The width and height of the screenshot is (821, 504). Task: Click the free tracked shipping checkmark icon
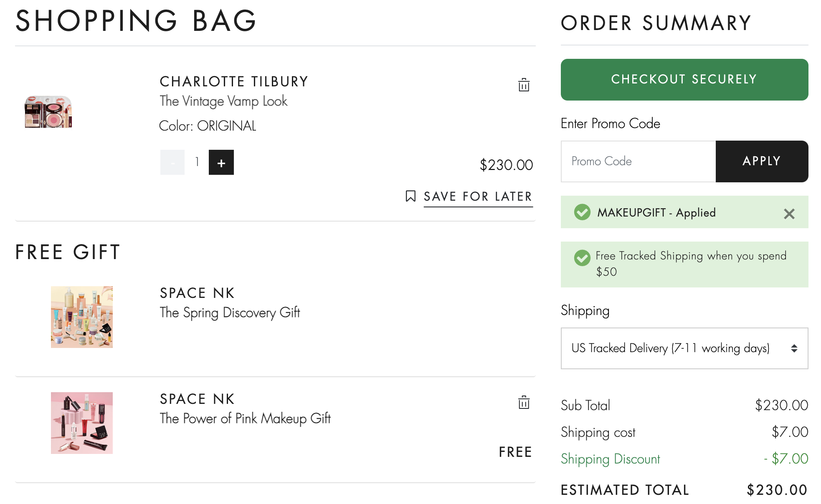(x=582, y=258)
